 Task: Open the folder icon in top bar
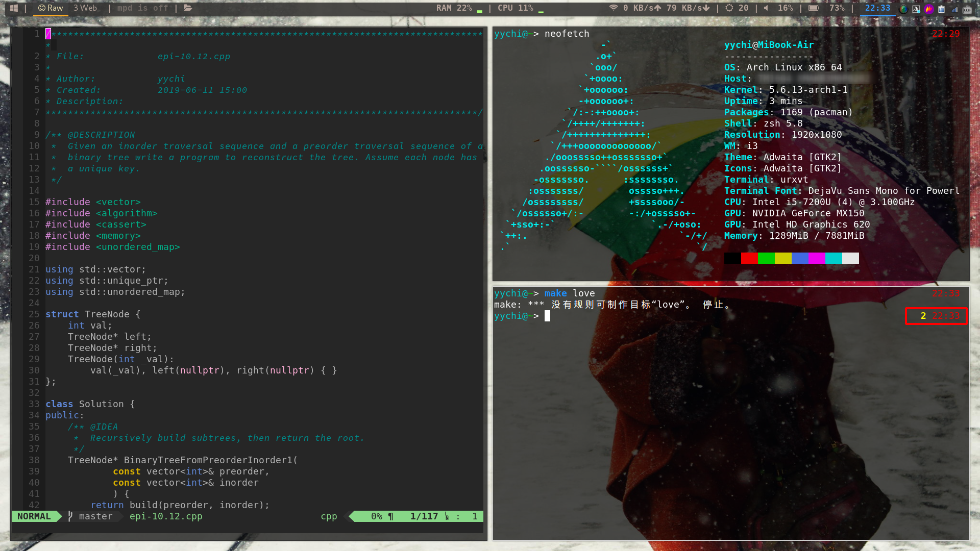click(188, 8)
